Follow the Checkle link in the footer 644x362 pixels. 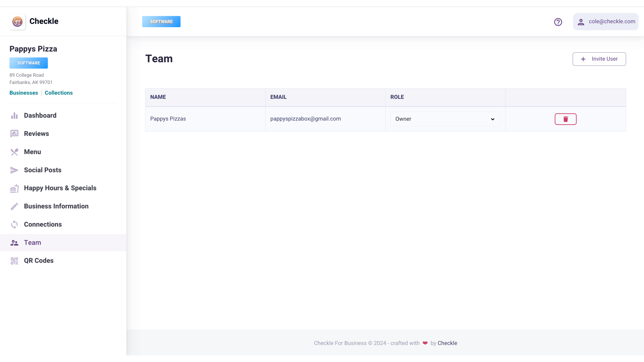(447, 343)
